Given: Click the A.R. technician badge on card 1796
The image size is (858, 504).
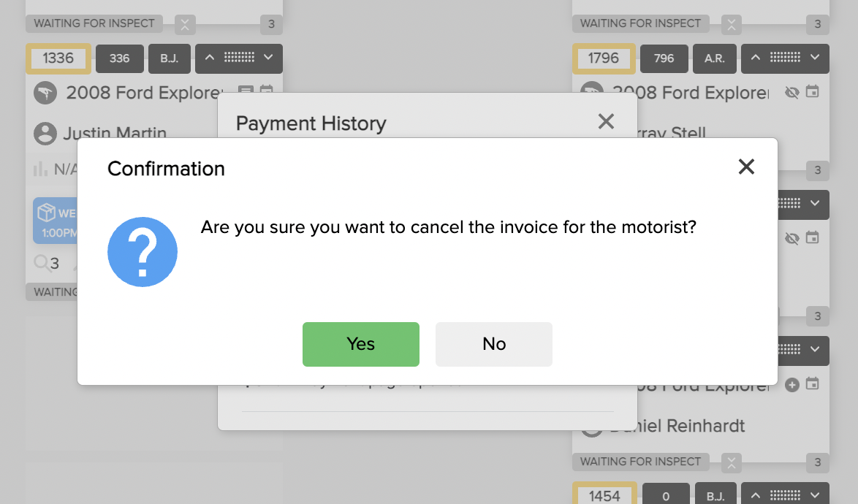Looking at the screenshot, I should point(714,58).
